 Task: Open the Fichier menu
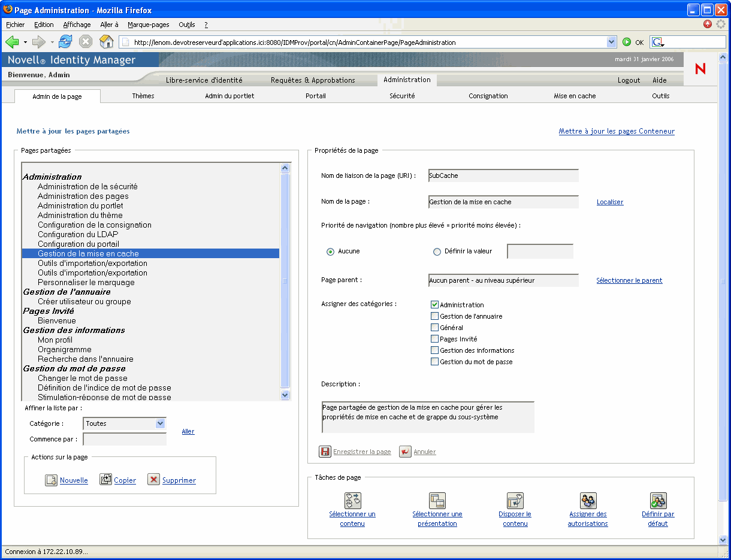point(16,25)
